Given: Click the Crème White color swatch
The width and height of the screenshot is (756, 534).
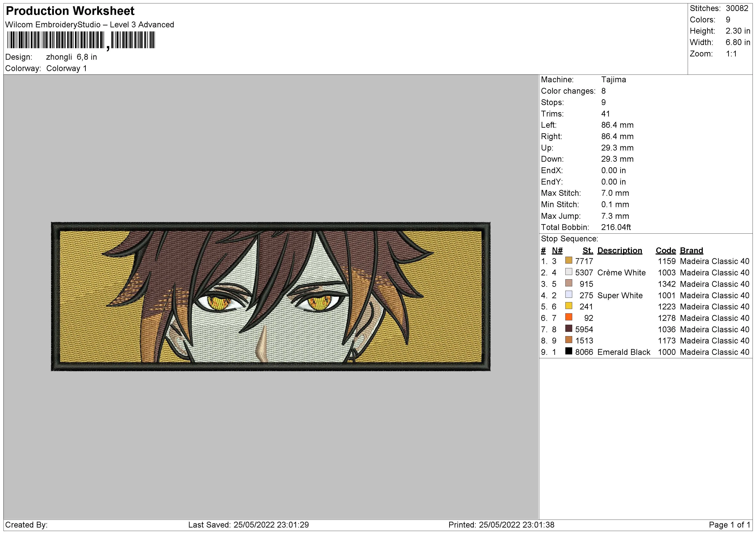Looking at the screenshot, I should [569, 272].
